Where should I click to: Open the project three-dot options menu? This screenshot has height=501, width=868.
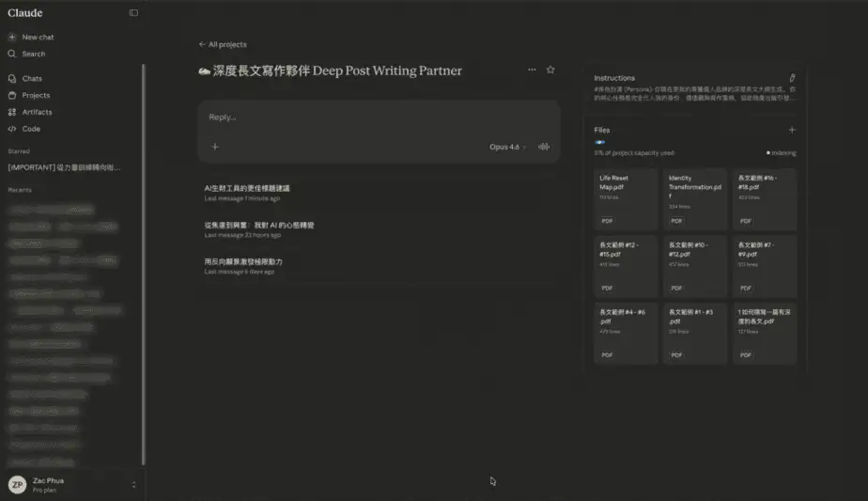(x=532, y=70)
